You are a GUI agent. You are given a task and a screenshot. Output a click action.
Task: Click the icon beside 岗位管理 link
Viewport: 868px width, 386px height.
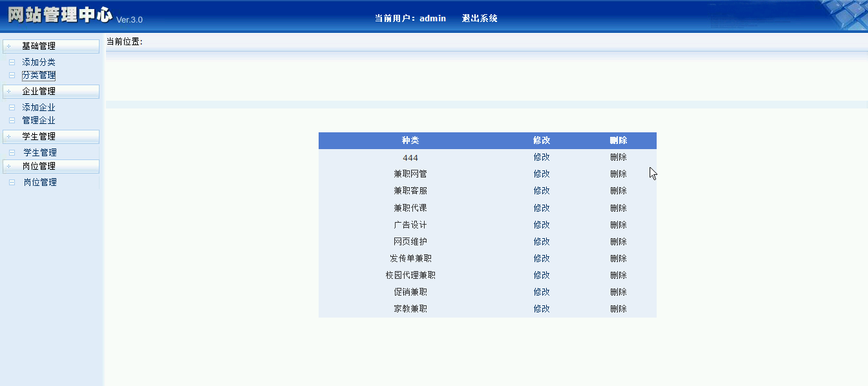pos(12,183)
